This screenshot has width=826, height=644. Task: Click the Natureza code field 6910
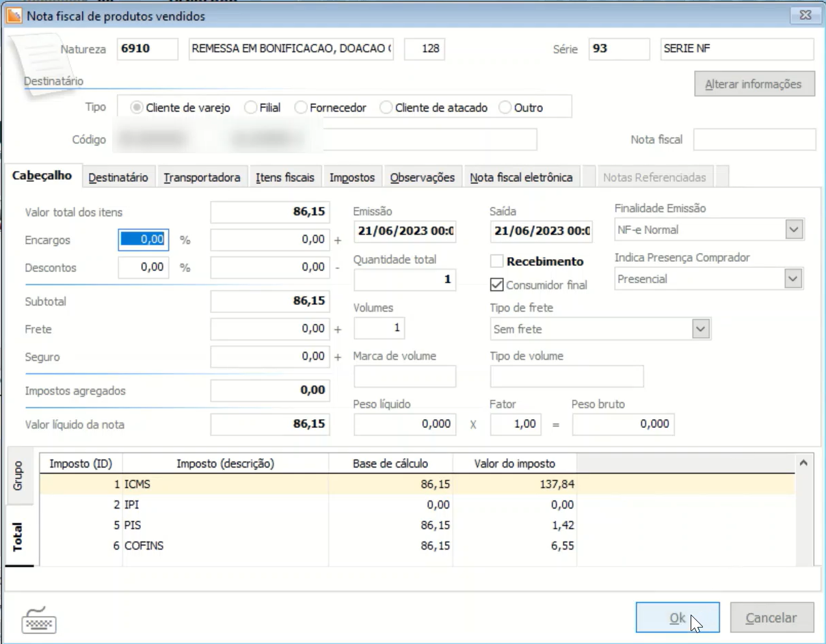point(148,49)
